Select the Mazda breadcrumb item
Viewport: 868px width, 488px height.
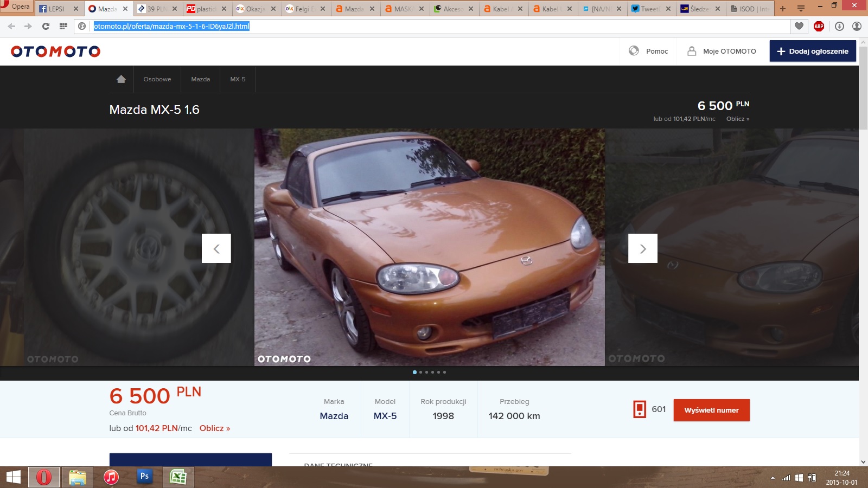(201, 79)
